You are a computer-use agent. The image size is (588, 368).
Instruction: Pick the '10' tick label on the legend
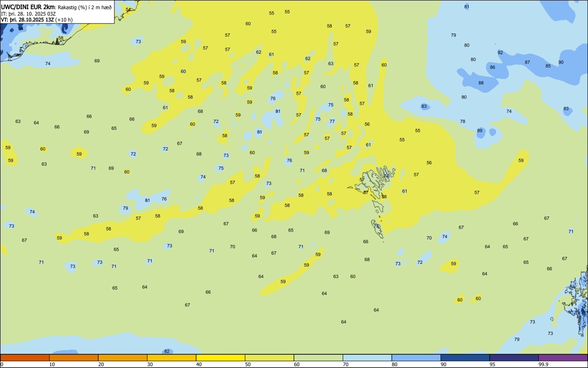click(x=52, y=364)
